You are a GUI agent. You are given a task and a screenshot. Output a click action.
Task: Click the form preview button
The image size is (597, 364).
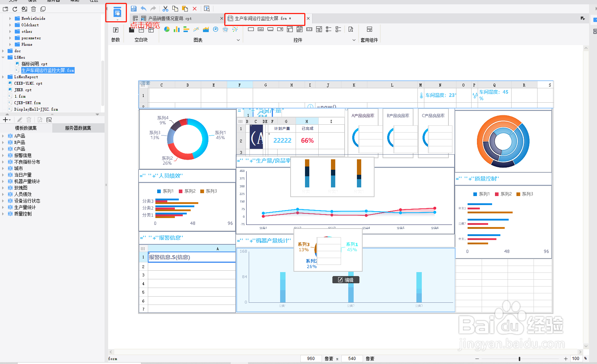pyautogui.click(x=117, y=13)
